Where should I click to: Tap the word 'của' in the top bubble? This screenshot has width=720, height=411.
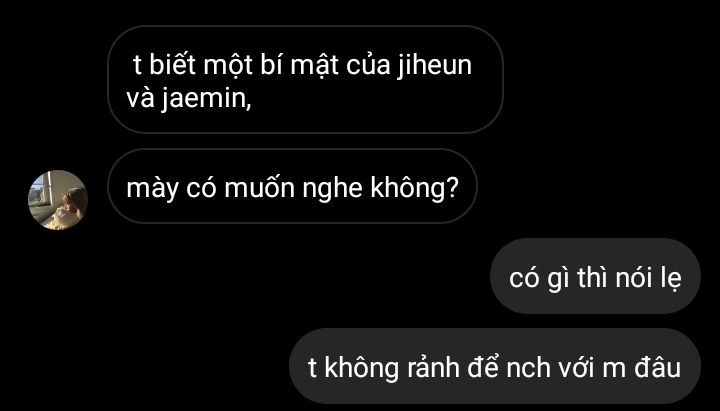tap(368, 65)
